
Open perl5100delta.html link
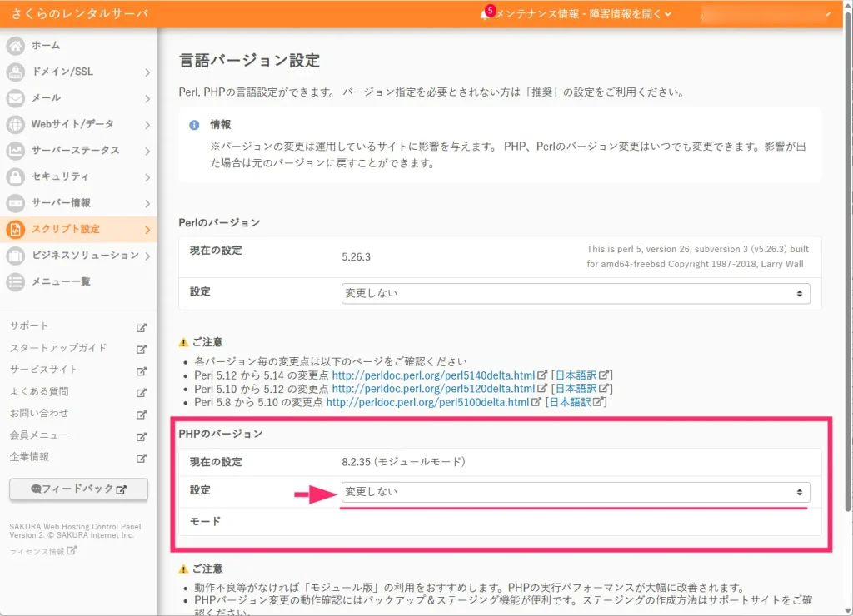coord(427,402)
